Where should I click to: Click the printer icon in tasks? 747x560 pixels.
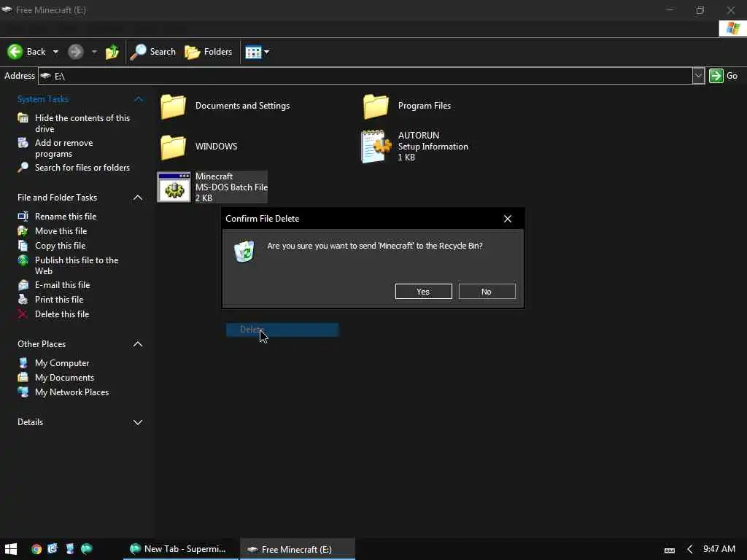[x=23, y=300]
